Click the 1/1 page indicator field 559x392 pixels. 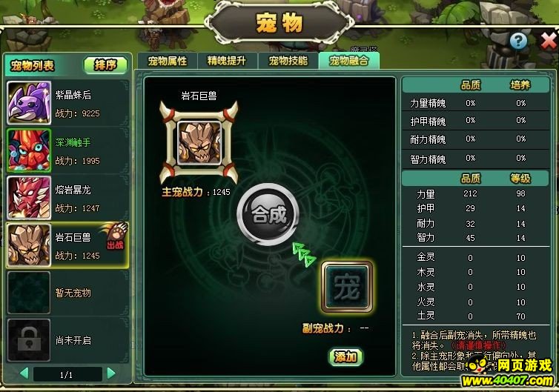click(67, 374)
